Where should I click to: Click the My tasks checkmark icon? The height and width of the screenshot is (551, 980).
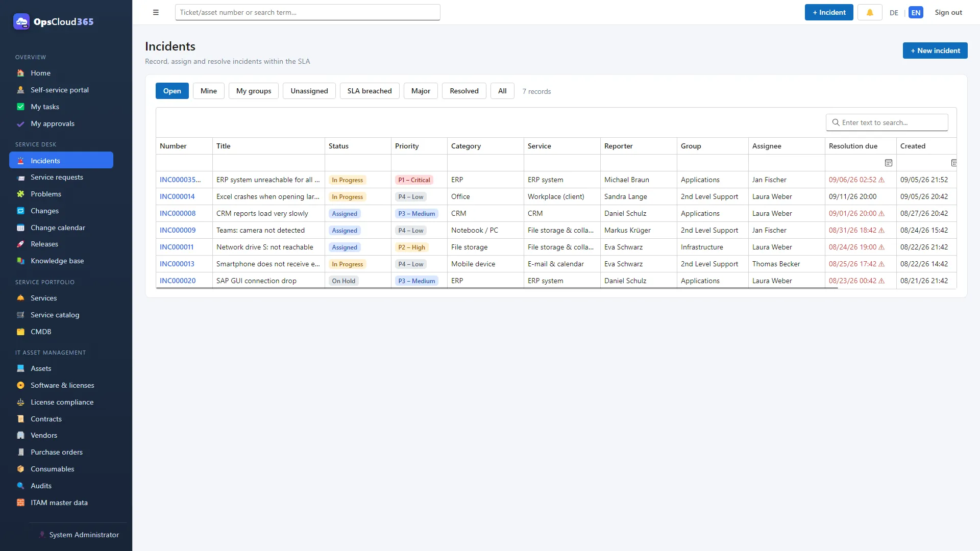[20, 107]
